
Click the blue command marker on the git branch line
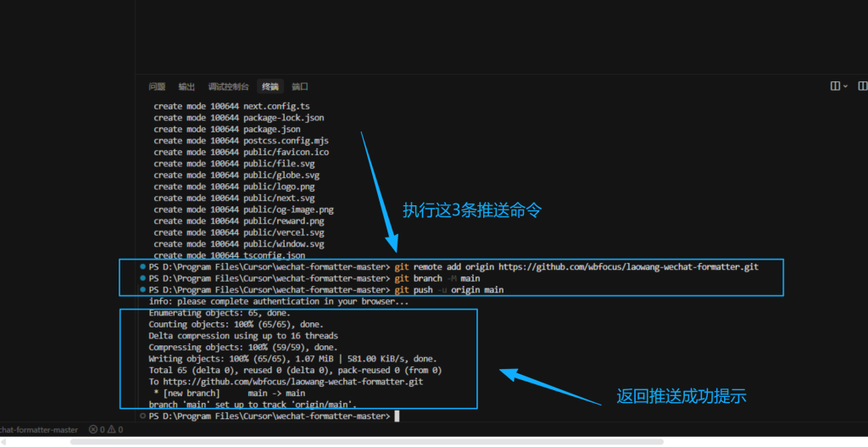[x=142, y=278]
